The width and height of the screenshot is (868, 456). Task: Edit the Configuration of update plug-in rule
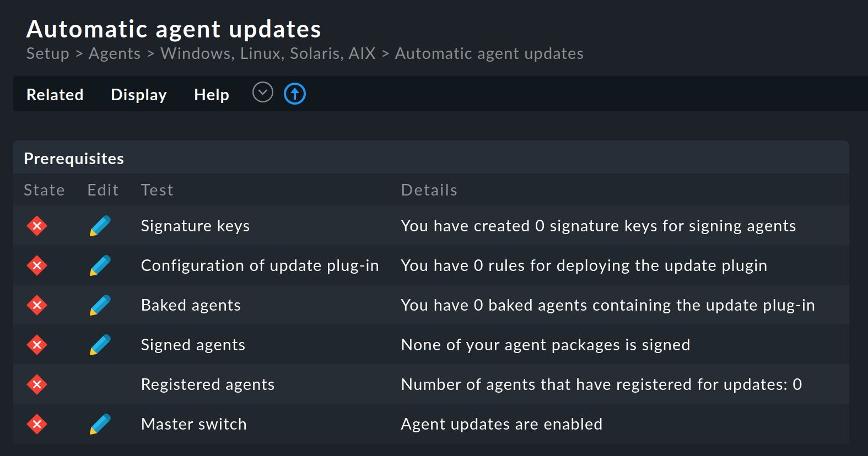[100, 265]
